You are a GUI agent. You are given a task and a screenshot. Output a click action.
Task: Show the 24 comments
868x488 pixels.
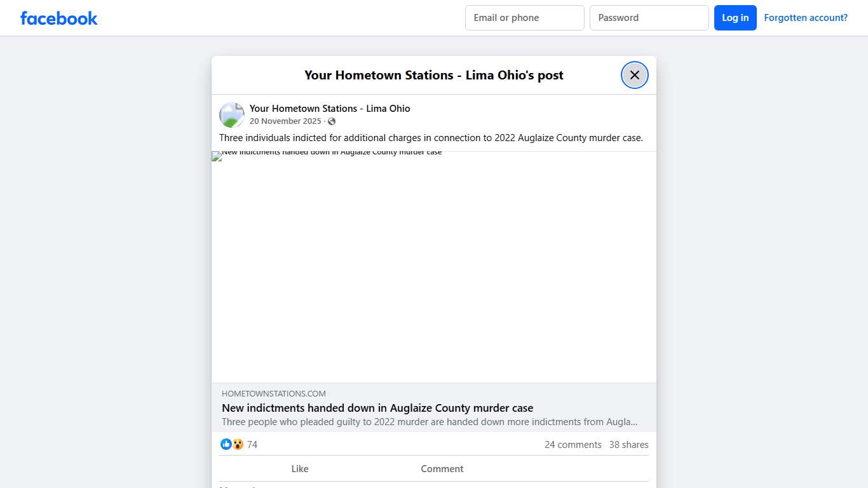coord(573,445)
